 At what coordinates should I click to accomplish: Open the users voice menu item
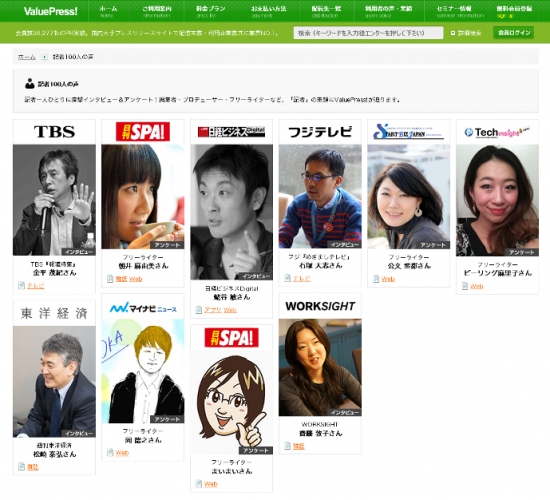tap(388, 12)
